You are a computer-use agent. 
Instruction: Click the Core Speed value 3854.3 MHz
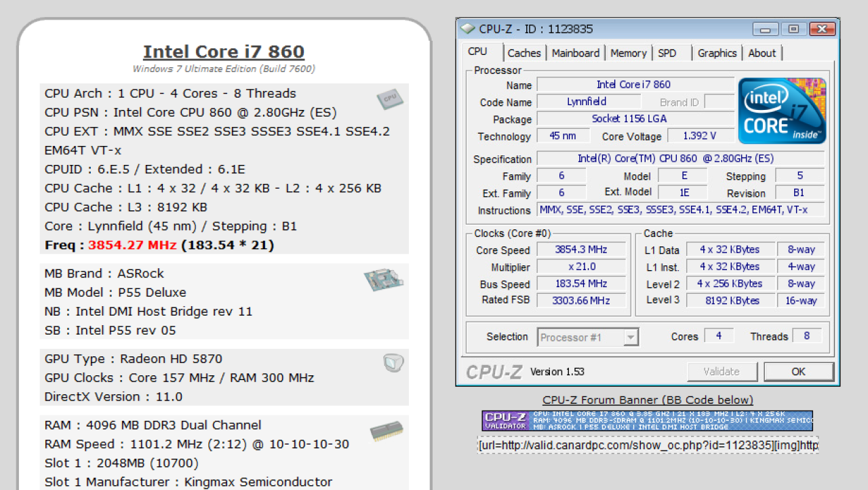pyautogui.click(x=581, y=250)
